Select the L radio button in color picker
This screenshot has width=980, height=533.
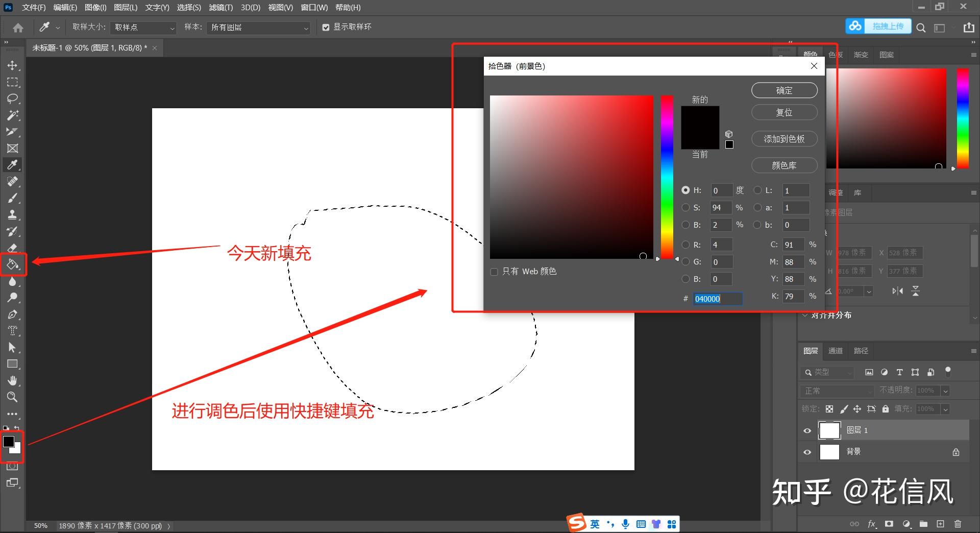(x=757, y=190)
